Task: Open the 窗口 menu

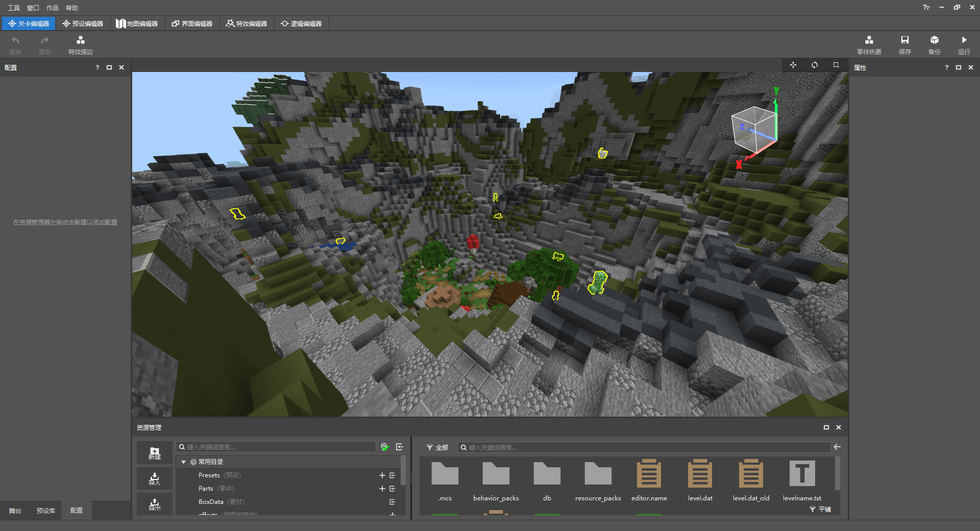Action: tap(33, 8)
